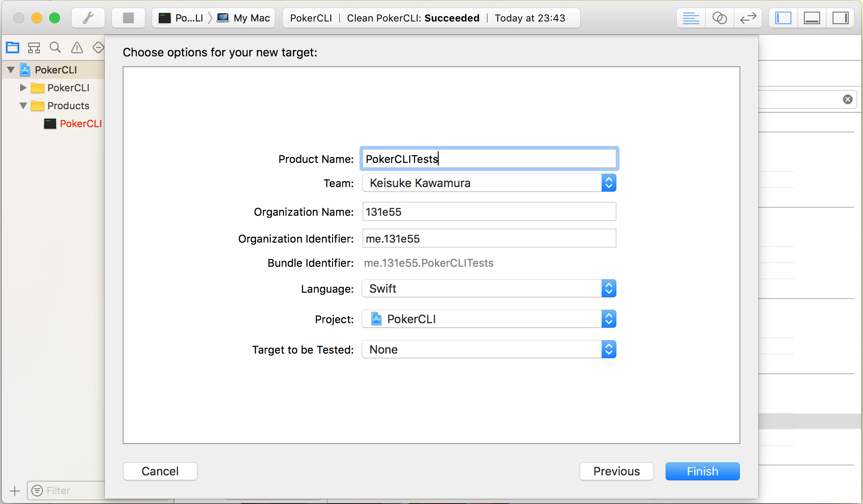Click the Organization Identifier field

(489, 239)
